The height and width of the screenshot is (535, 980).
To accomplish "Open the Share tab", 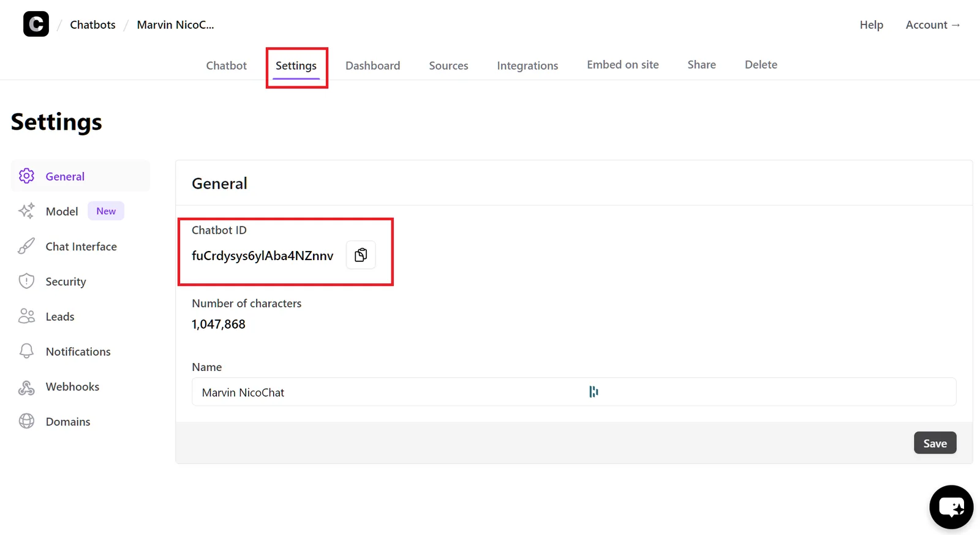I will pyautogui.click(x=701, y=65).
